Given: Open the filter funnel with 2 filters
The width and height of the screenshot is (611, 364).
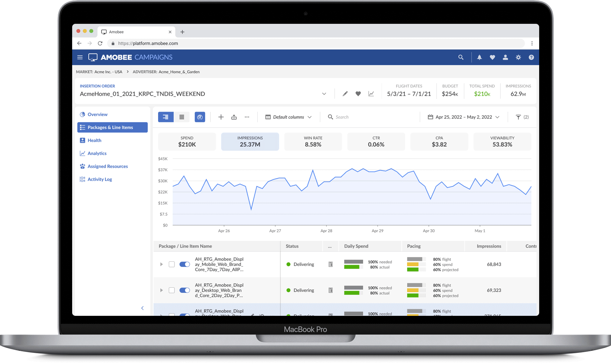Looking at the screenshot, I should coord(522,117).
